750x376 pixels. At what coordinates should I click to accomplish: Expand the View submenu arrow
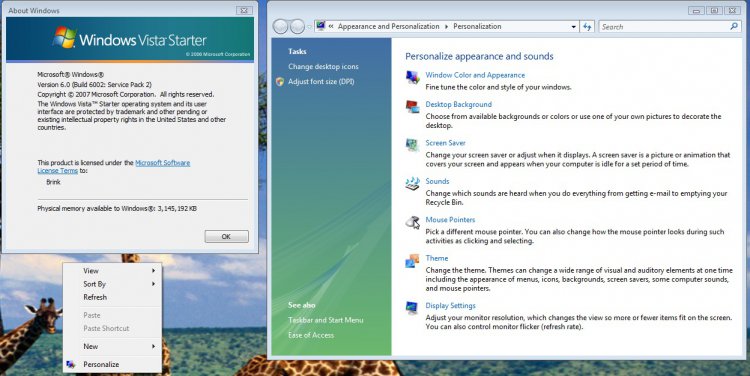(154, 271)
